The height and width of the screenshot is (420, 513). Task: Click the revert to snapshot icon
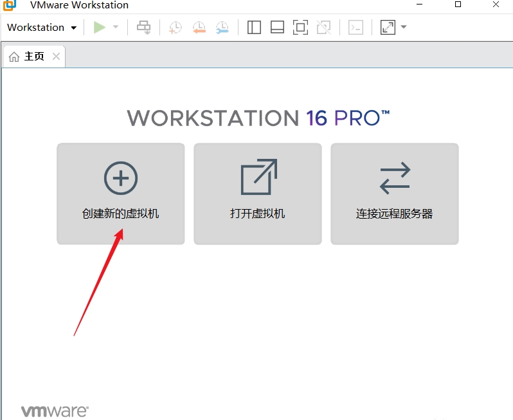[199, 27]
